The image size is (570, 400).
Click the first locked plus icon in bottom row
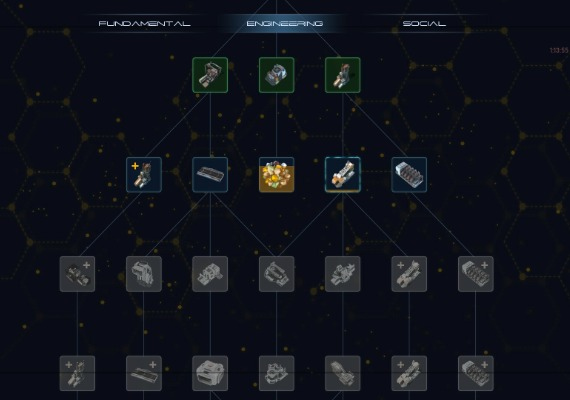77,373
